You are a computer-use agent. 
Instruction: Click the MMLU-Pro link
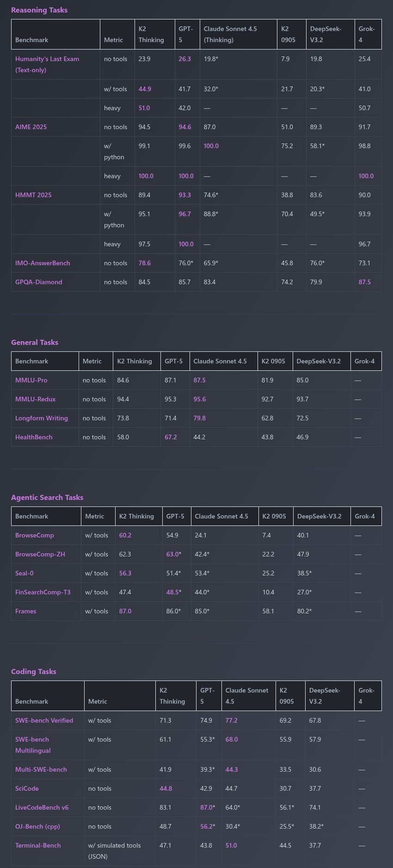(31, 381)
